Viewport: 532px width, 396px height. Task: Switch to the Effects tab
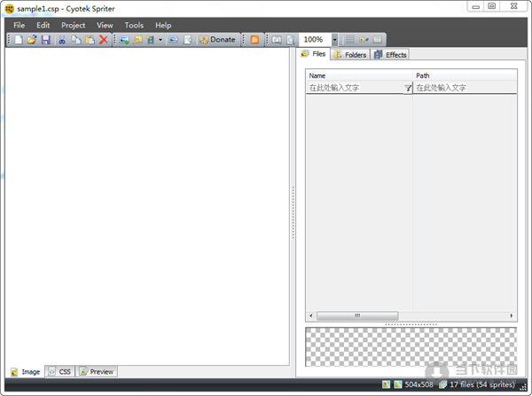[390, 55]
